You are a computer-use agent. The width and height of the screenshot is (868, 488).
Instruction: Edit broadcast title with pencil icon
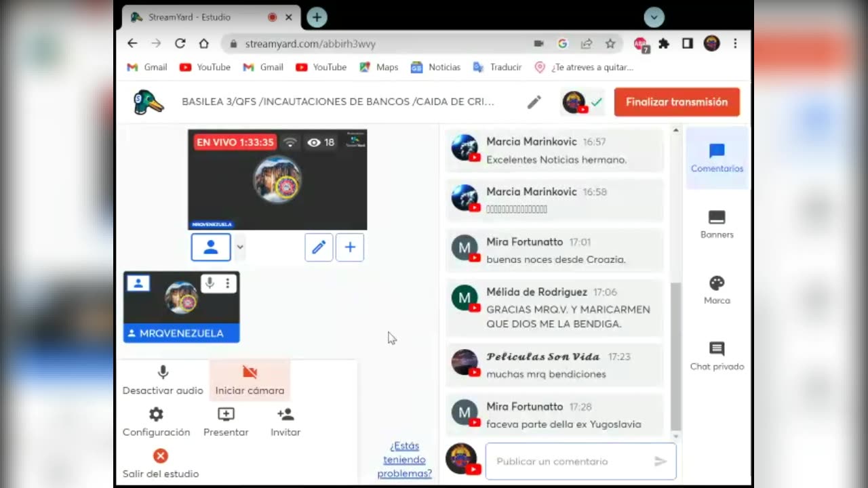click(x=534, y=102)
